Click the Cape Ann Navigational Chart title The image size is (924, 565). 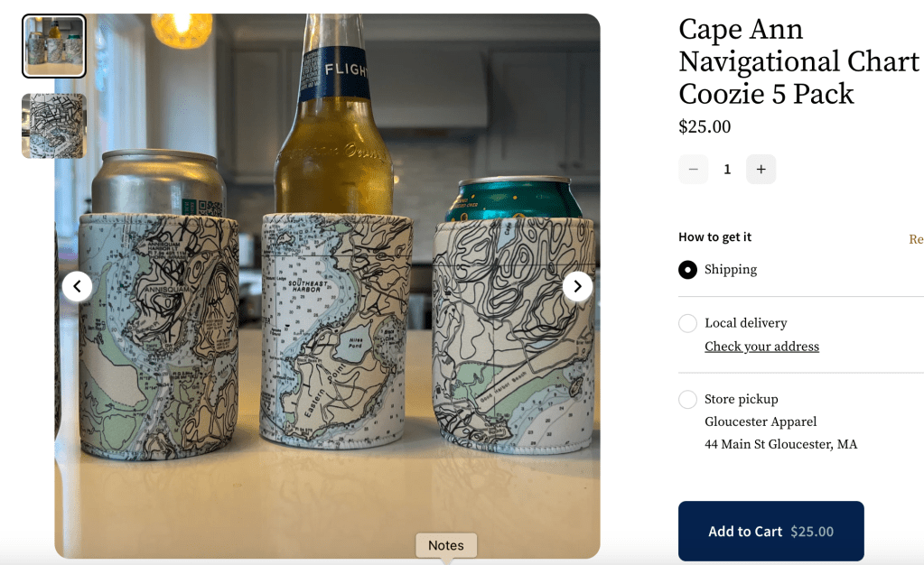click(798, 61)
